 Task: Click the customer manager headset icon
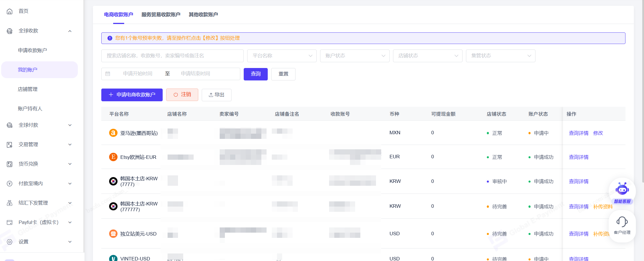pos(622,222)
